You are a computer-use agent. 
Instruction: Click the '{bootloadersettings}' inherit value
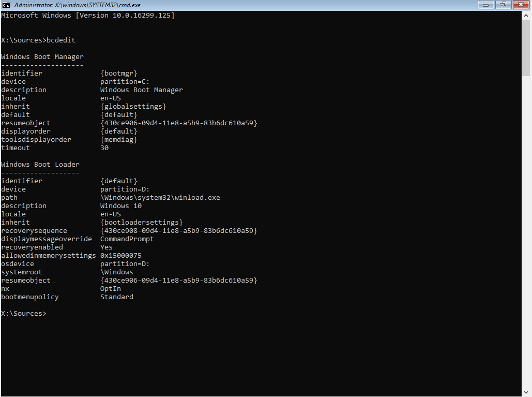(142, 223)
